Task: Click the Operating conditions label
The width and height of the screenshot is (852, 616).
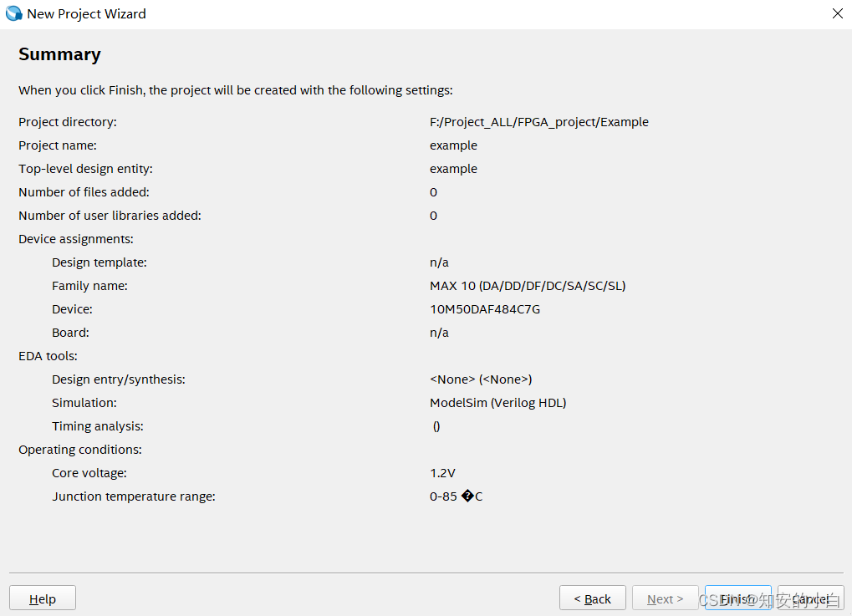Action: pyautogui.click(x=80, y=450)
